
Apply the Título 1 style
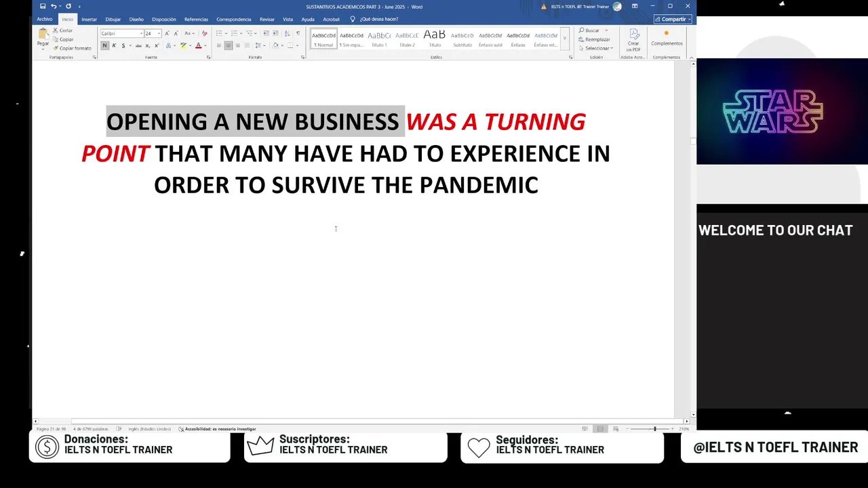tap(379, 39)
